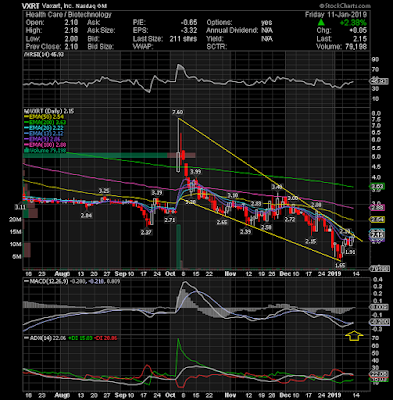Click the green volume-by-price bar at 5.0
The height and width of the screenshot is (400, 393).
95,155
